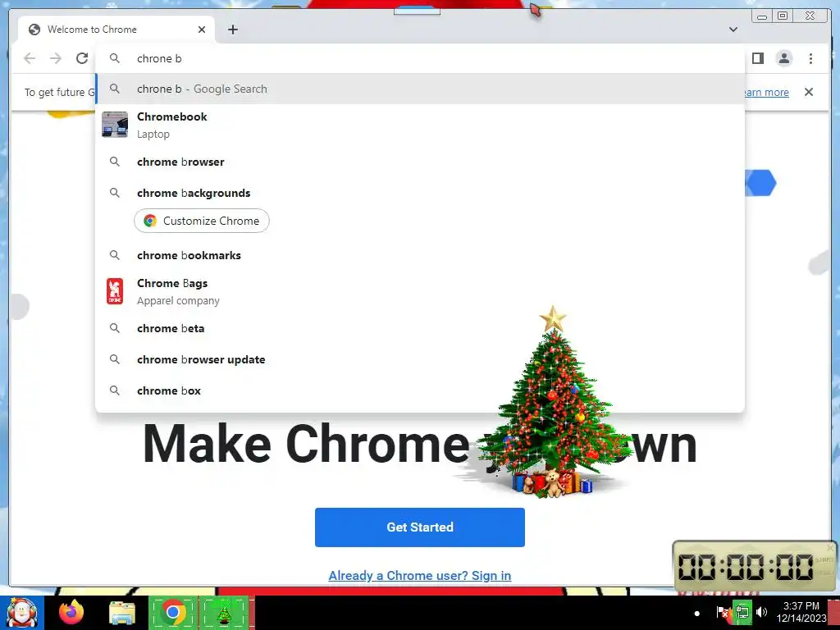The width and height of the screenshot is (840, 630).
Task: Select the Chromebook Laptop suggestion
Action: (420, 125)
